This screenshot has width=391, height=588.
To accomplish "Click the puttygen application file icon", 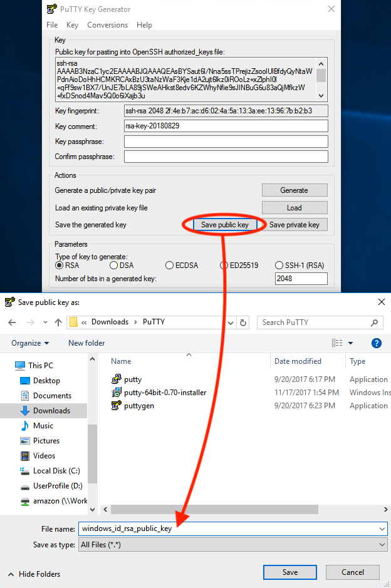I will pos(117,405).
